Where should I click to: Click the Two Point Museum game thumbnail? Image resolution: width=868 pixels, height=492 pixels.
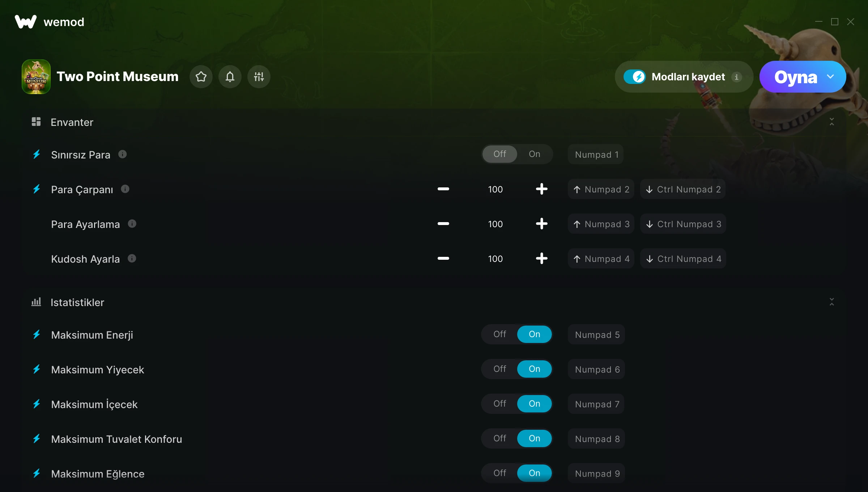pos(36,77)
